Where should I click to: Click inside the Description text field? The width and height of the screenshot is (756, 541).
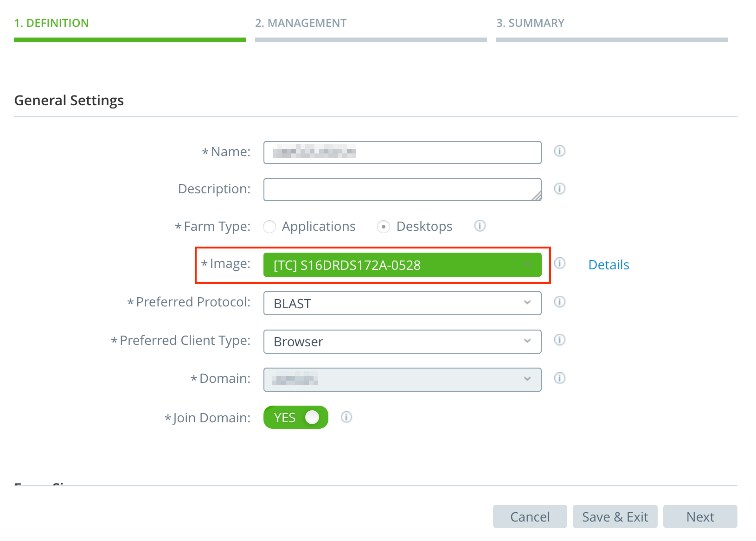pos(402,189)
